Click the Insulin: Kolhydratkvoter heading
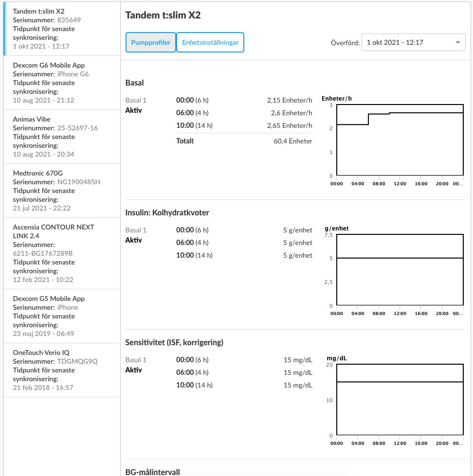Screen dimensions: 473x476 coord(167,212)
